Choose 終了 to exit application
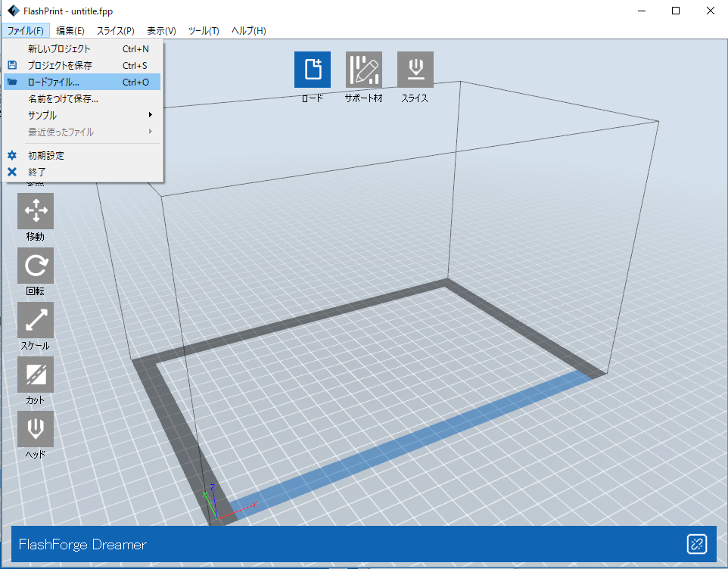 point(82,173)
